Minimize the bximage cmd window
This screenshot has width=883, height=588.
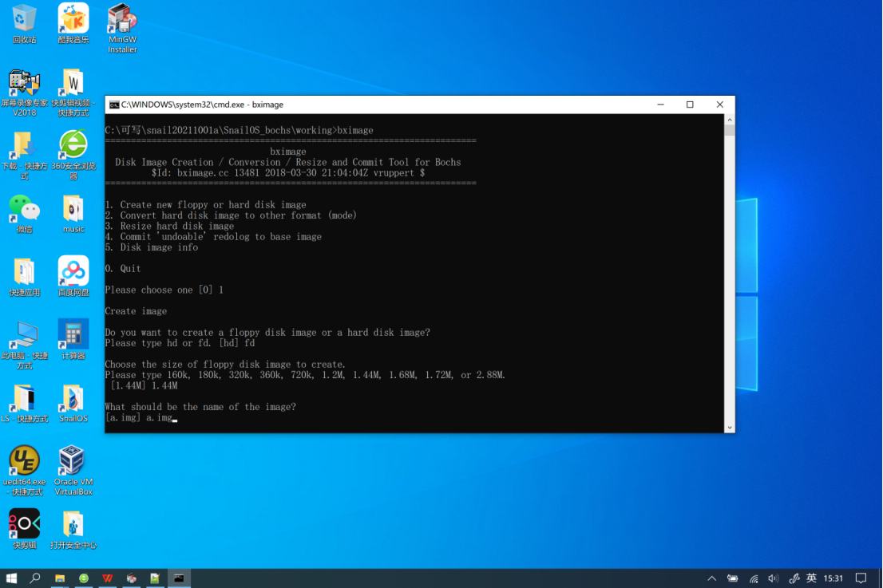(x=660, y=105)
